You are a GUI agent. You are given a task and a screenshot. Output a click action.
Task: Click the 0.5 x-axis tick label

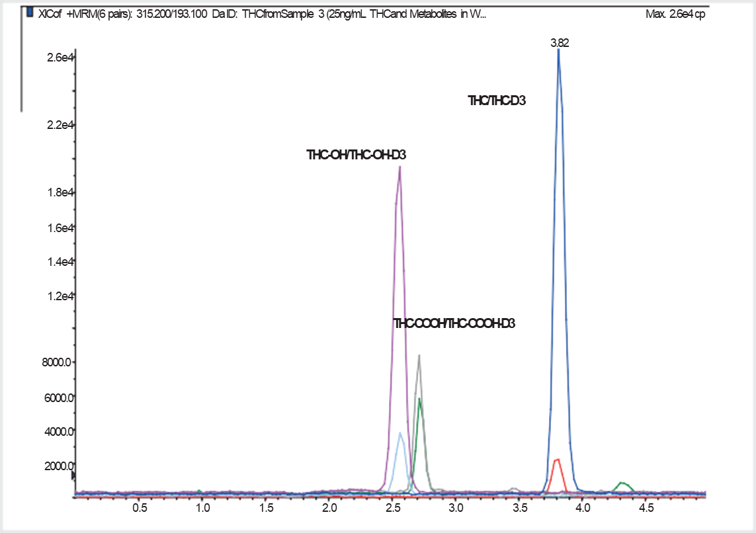pyautogui.click(x=140, y=507)
